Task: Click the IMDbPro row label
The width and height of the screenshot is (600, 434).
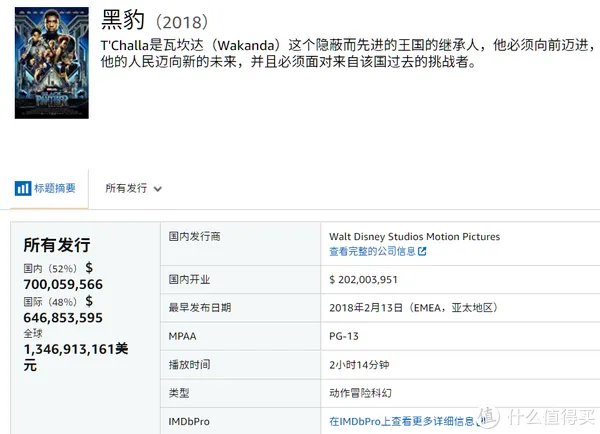Action: pos(189,422)
